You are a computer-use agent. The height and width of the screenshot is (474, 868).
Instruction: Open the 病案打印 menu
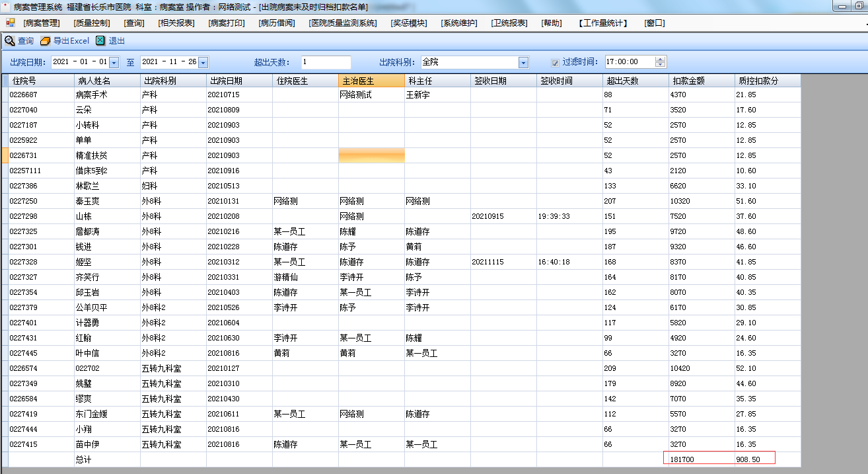pos(227,22)
